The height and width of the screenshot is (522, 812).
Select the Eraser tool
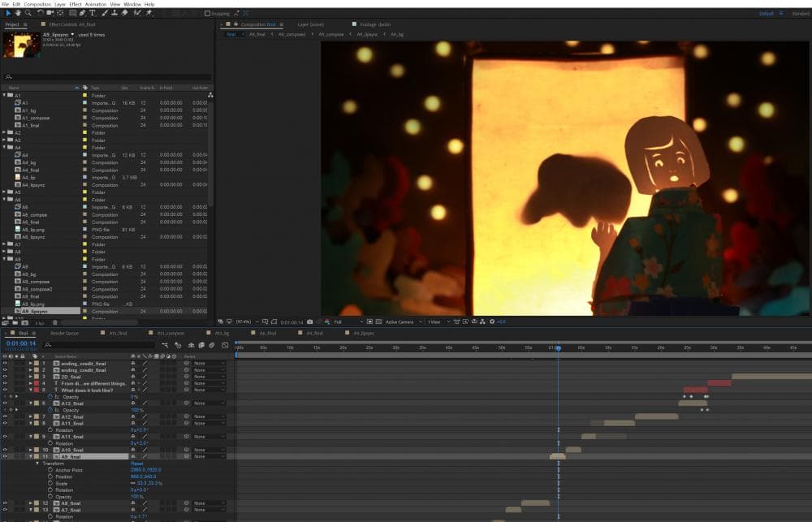pos(125,13)
